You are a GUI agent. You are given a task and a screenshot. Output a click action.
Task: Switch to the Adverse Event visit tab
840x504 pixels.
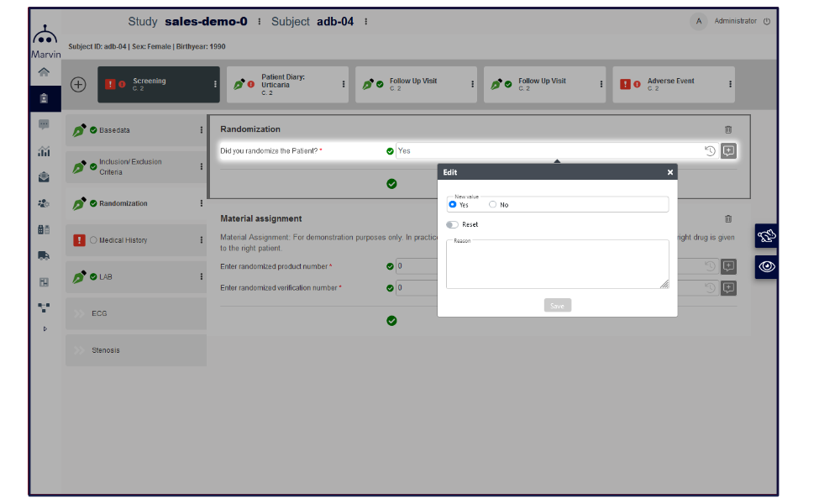click(x=672, y=84)
